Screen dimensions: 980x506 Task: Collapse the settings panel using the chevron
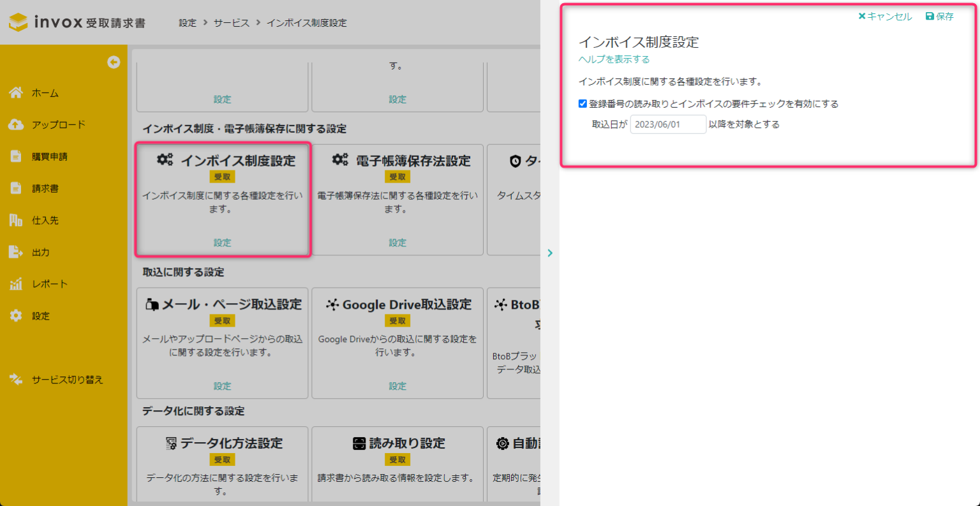[550, 253]
